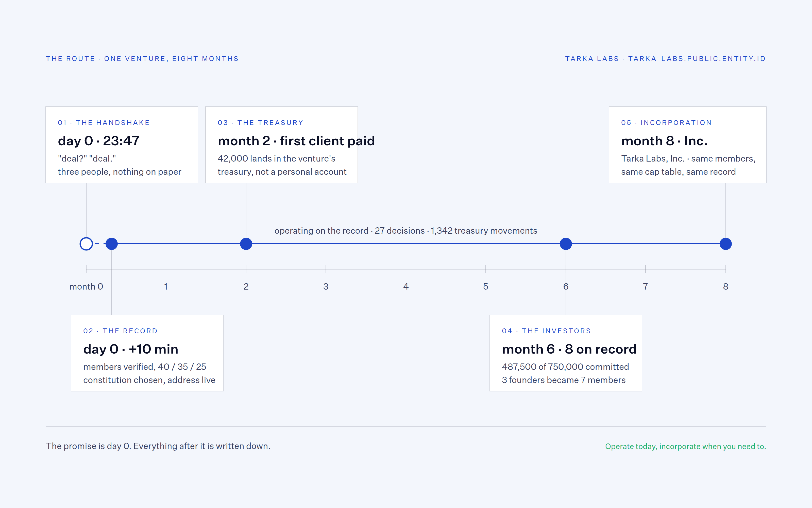812x508 pixels.
Task: Select 'treasury, not a personal account' line
Action: coord(282,172)
